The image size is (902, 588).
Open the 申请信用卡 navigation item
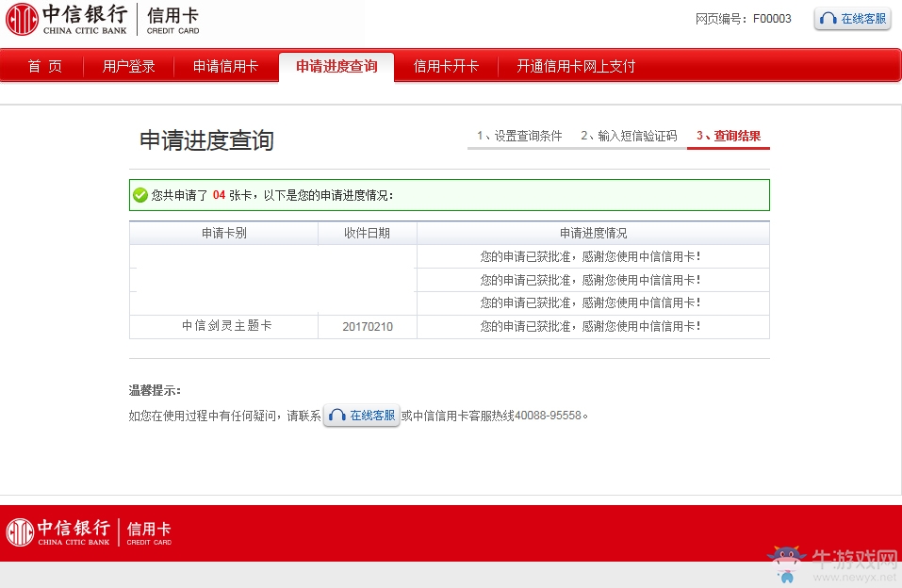coord(225,66)
